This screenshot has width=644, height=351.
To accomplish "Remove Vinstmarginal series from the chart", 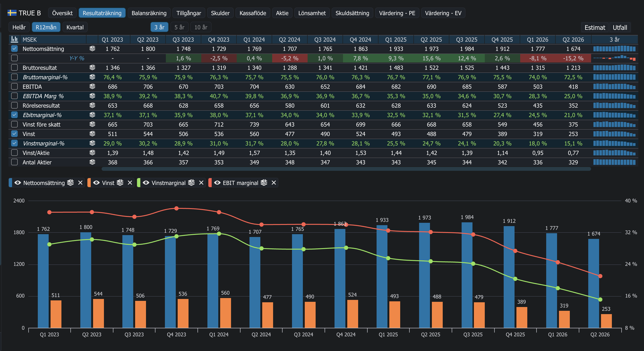I will [x=201, y=183].
